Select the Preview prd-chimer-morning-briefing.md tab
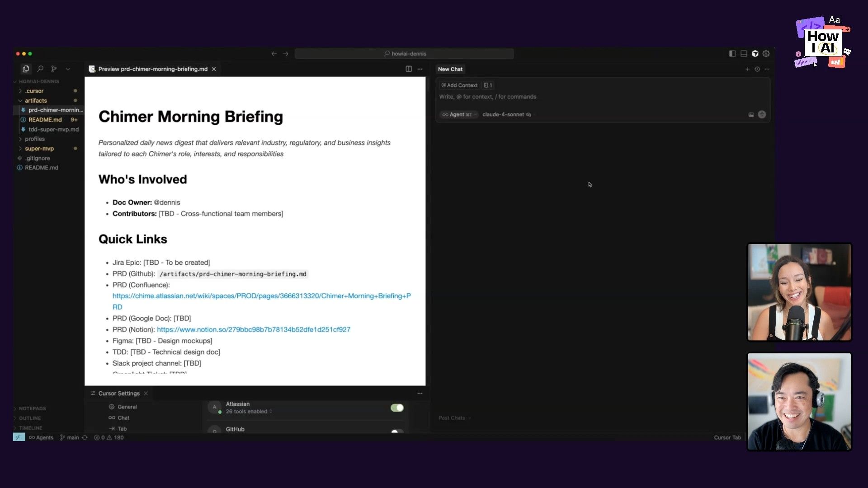The image size is (868, 488). pyautogui.click(x=153, y=69)
